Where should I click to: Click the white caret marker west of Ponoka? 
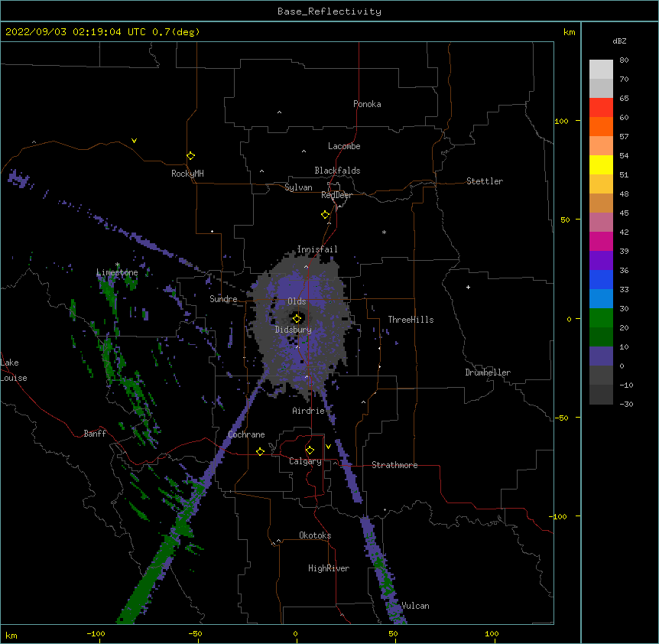279,112
